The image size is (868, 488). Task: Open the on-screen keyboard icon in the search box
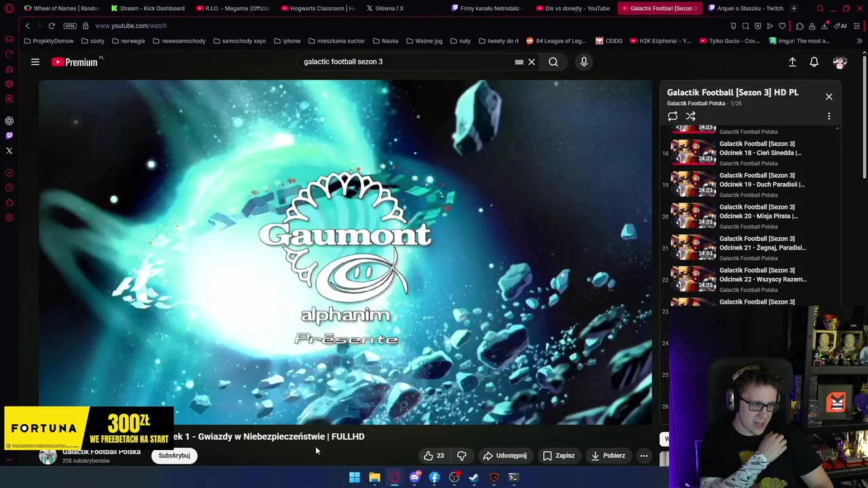[x=519, y=62]
